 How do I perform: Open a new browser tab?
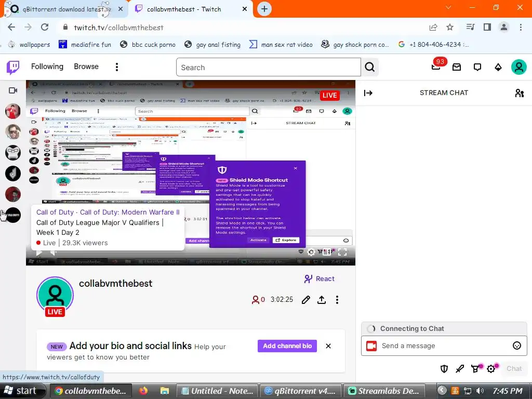(264, 9)
